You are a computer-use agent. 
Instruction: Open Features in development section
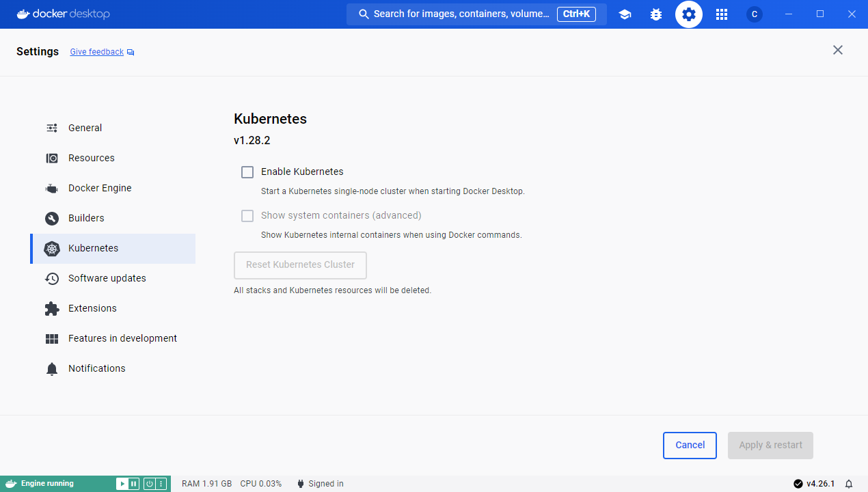point(122,338)
